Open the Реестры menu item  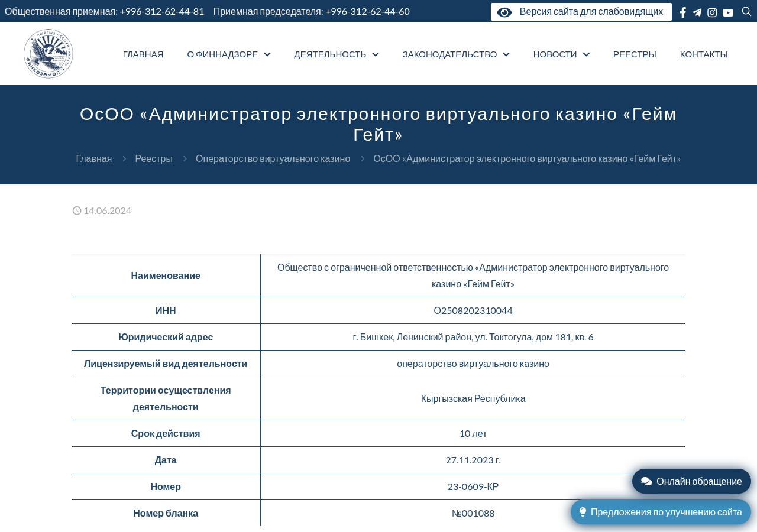pos(635,54)
